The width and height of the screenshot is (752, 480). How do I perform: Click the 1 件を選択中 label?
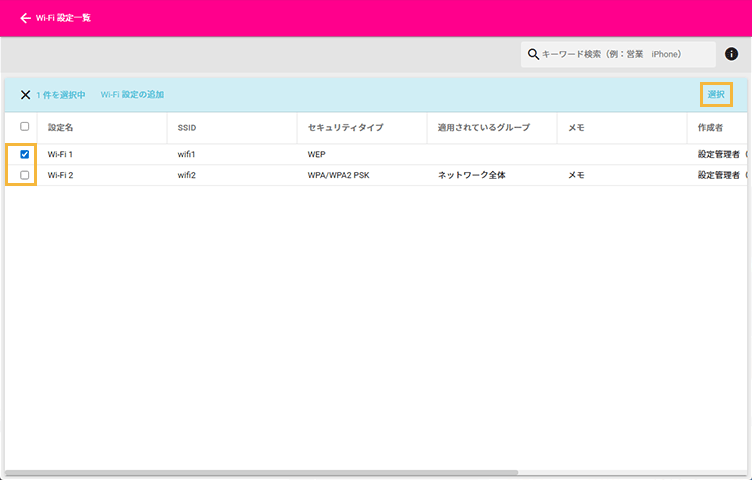tap(61, 95)
